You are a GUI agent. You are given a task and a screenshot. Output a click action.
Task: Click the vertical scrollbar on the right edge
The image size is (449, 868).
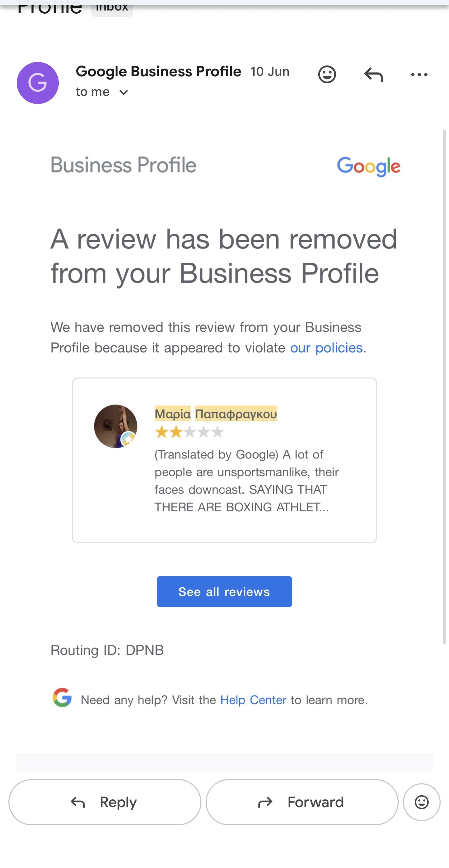tap(444, 387)
